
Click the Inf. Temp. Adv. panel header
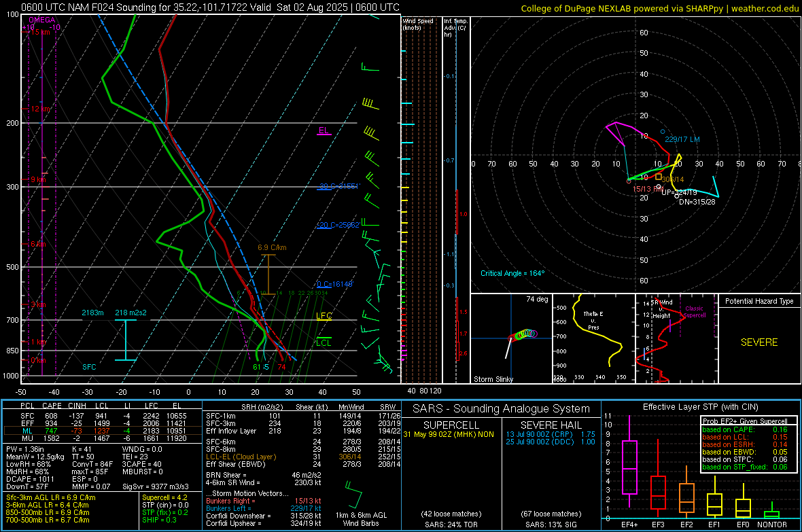pos(455,28)
